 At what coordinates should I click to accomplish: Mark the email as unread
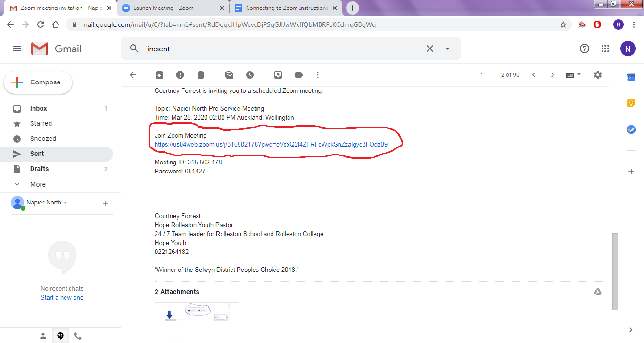(x=229, y=75)
